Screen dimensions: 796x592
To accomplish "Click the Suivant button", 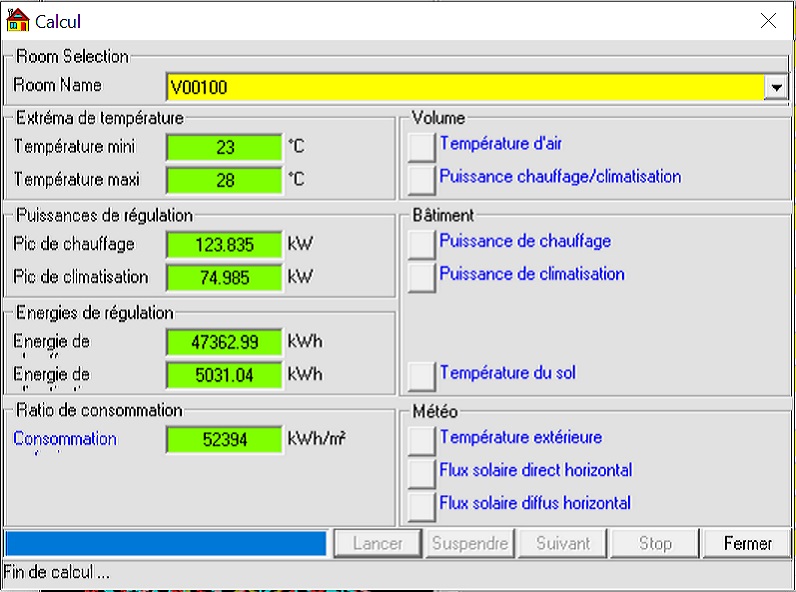I will coord(563,544).
